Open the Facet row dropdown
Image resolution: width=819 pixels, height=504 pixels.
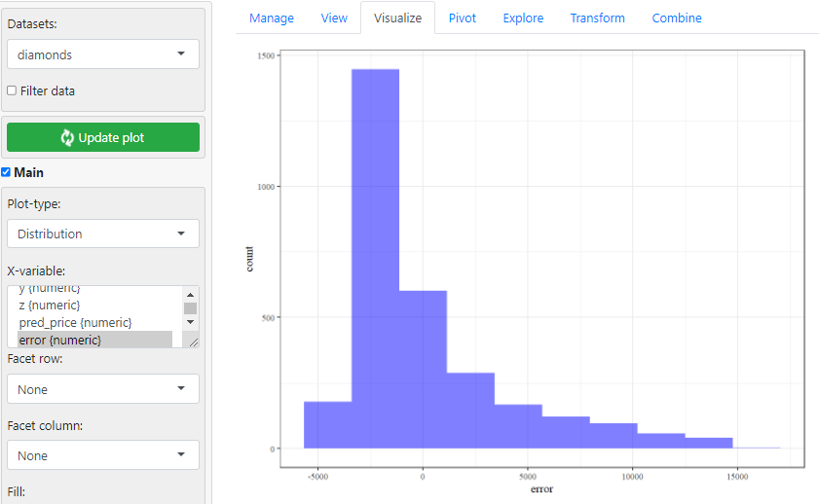click(x=103, y=388)
